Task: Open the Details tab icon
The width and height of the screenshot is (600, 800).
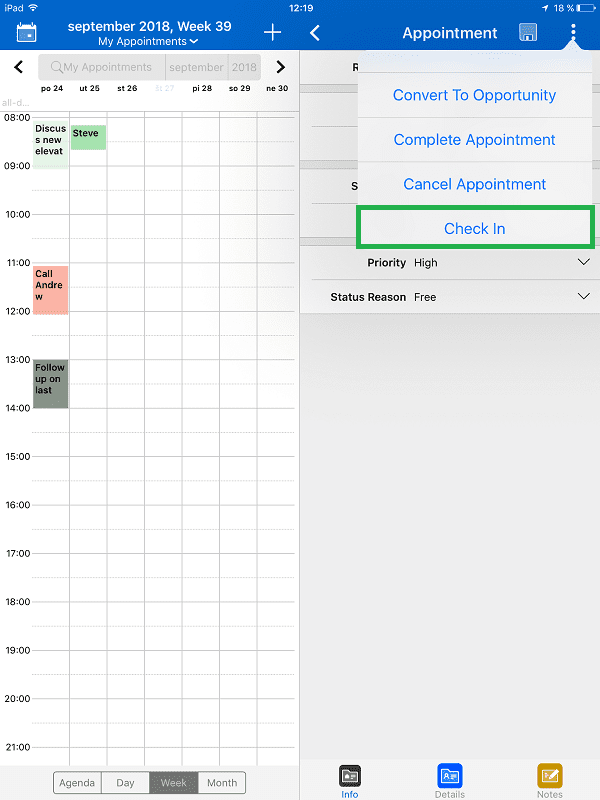Action: coord(449,776)
